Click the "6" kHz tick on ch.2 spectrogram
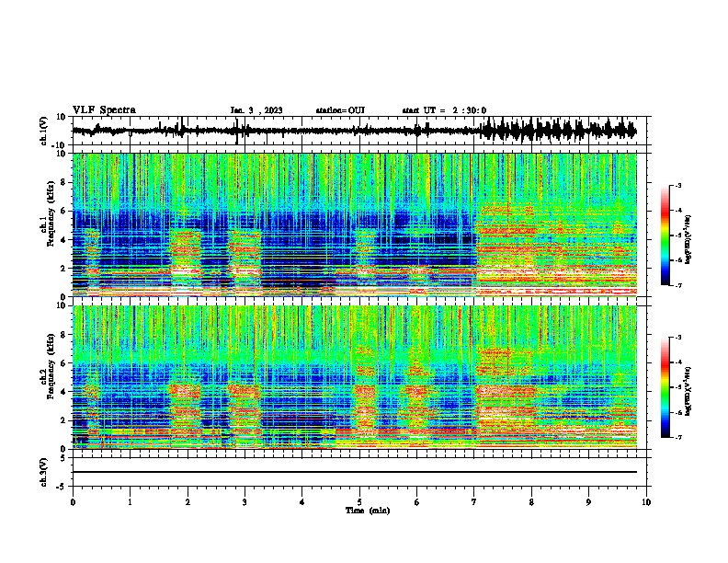This screenshot has height=563, width=728. point(64,363)
